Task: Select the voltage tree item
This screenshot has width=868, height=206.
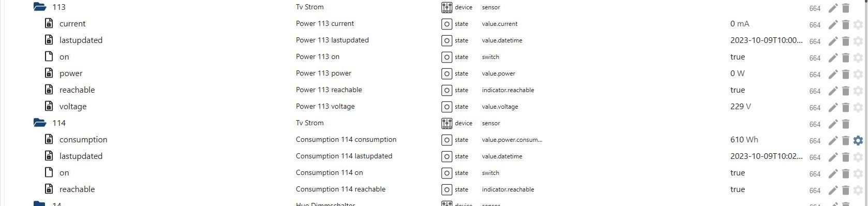Action: pos(73,107)
